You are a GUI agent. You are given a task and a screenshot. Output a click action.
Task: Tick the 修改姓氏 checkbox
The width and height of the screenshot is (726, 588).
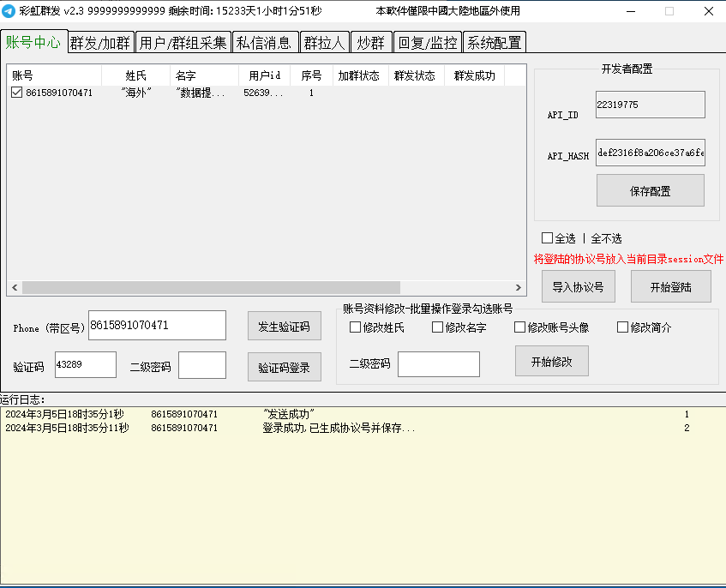click(356, 327)
